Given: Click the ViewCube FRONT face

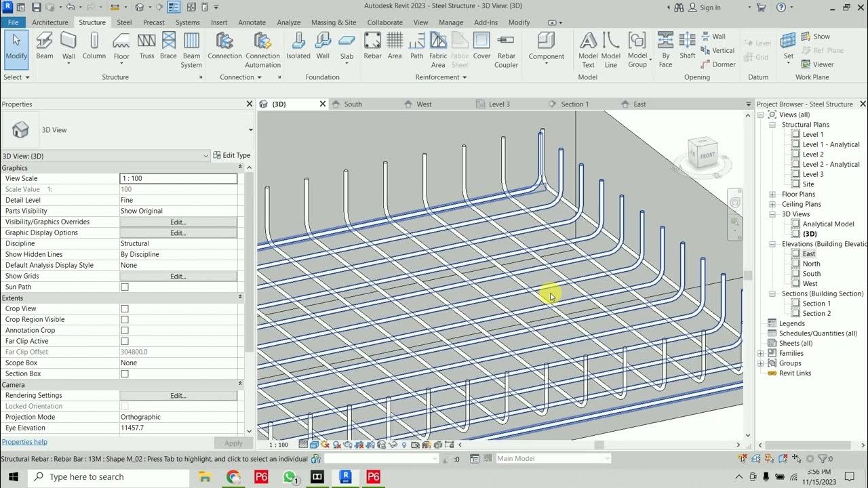Looking at the screenshot, I should click(x=707, y=155).
